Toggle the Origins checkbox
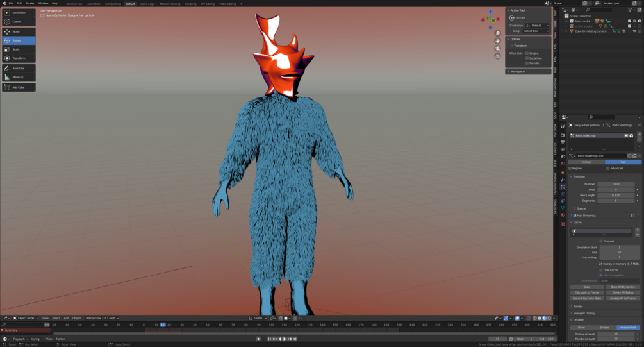This screenshot has height=347, width=644. click(x=527, y=53)
